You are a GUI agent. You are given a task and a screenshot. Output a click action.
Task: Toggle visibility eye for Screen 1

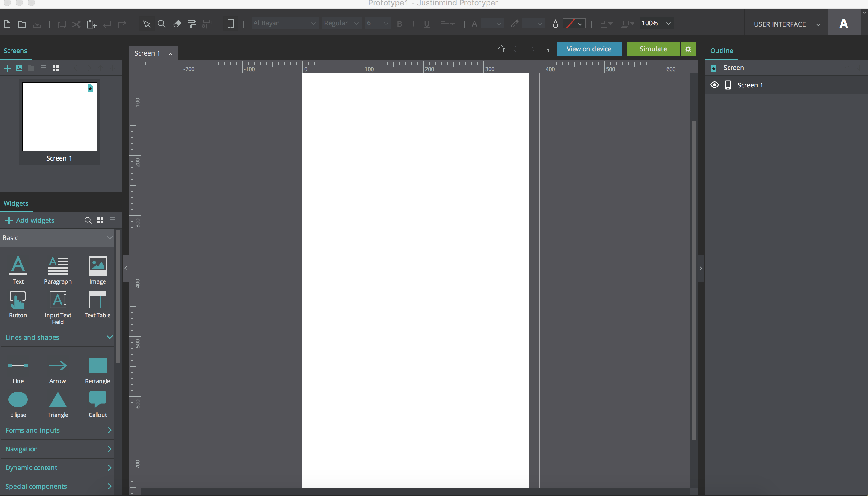pyautogui.click(x=715, y=85)
